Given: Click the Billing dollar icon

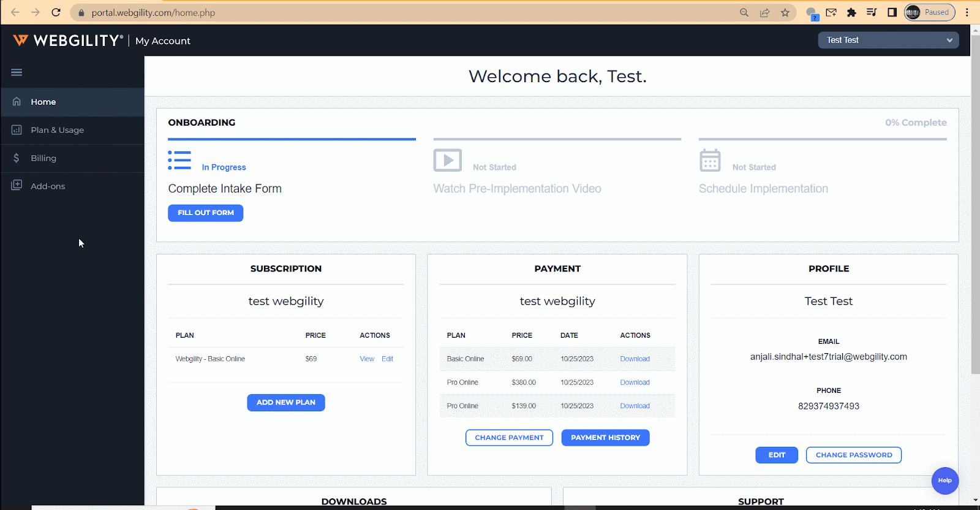Looking at the screenshot, I should click(17, 158).
